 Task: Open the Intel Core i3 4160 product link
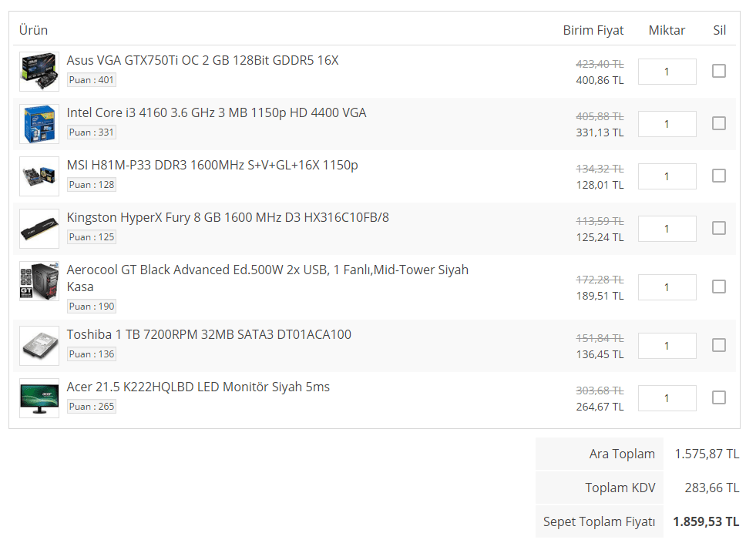coord(216,112)
